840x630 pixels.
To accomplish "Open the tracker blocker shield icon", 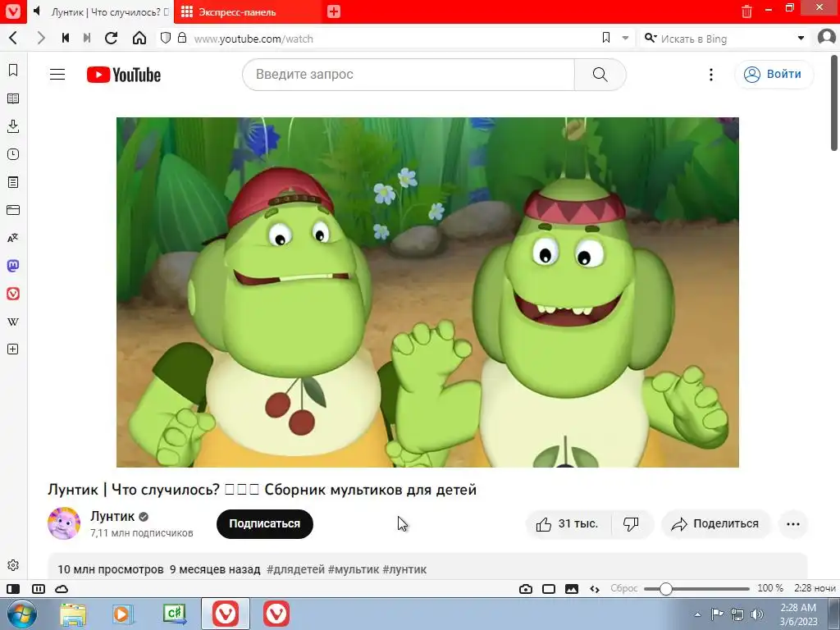I will click(x=166, y=38).
